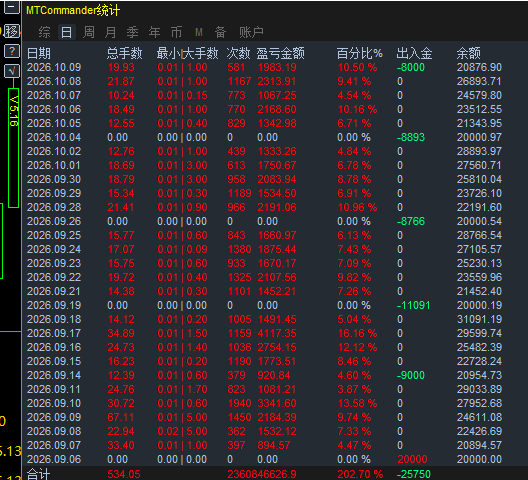Click MTCommander统计 title
Screen dimensions: 528x480
[x=73, y=10]
